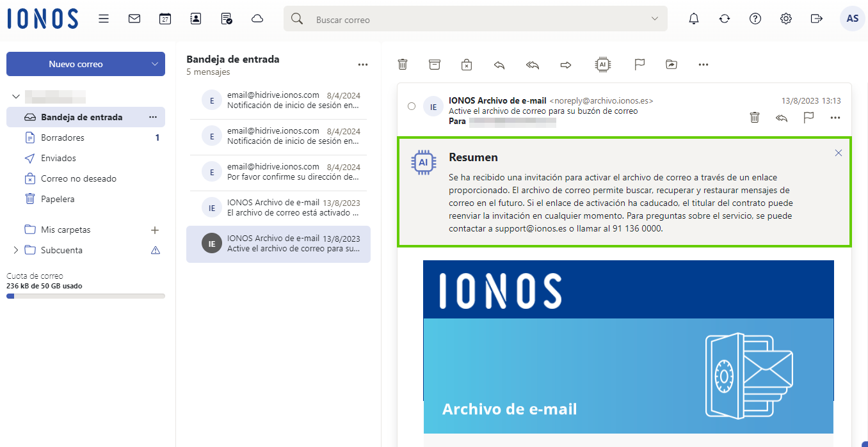This screenshot has height=447, width=868.
Task: Select Active el archivo de correo email
Action: pyautogui.click(x=278, y=244)
